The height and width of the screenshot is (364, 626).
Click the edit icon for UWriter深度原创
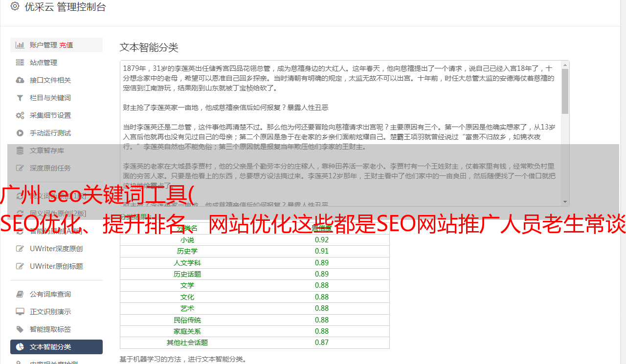pos(20,249)
